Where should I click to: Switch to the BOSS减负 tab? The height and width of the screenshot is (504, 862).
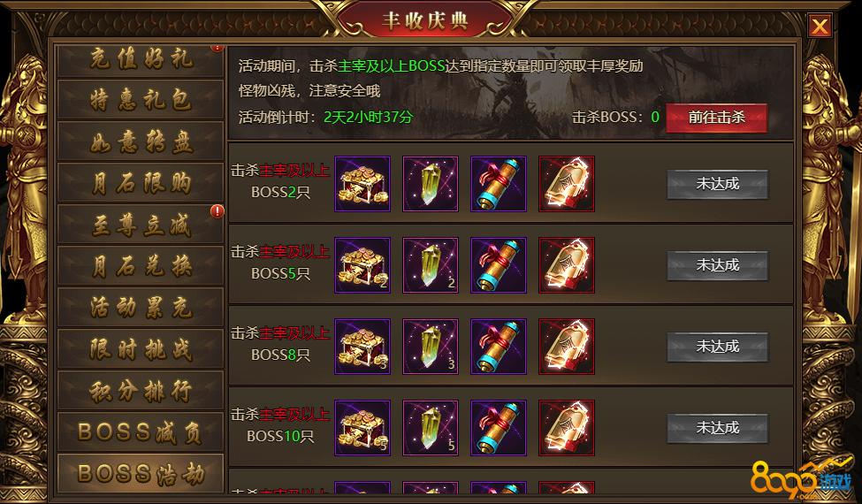point(141,432)
